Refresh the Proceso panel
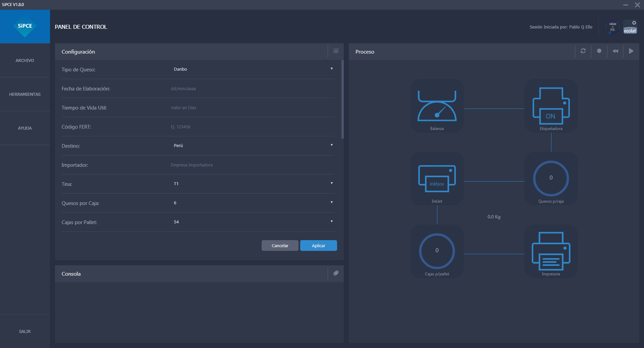The height and width of the screenshot is (348, 644). pyautogui.click(x=583, y=51)
